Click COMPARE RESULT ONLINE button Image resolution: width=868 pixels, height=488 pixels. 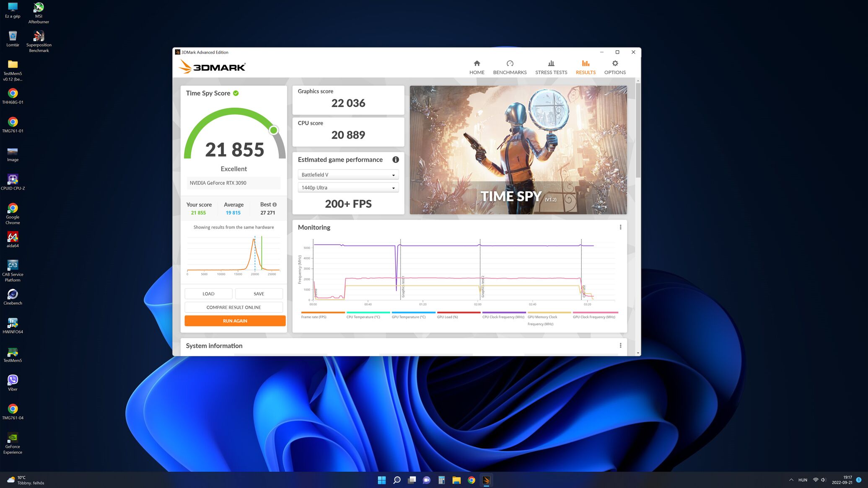pos(233,307)
